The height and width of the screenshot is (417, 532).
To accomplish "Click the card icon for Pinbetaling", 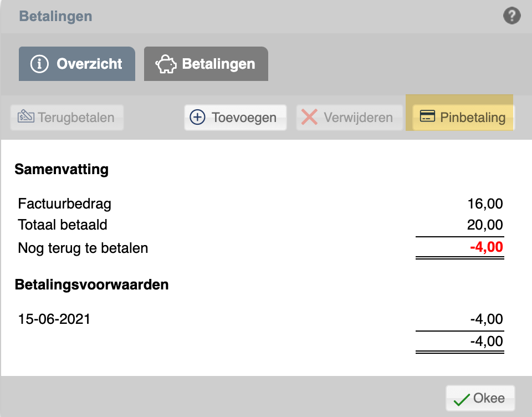I will click(x=427, y=116).
